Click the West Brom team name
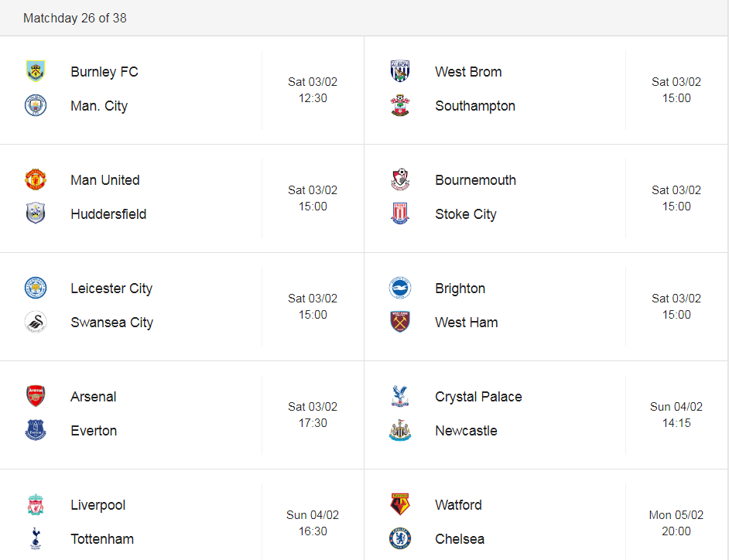Viewport: 729px width, 560px height. [x=468, y=72]
